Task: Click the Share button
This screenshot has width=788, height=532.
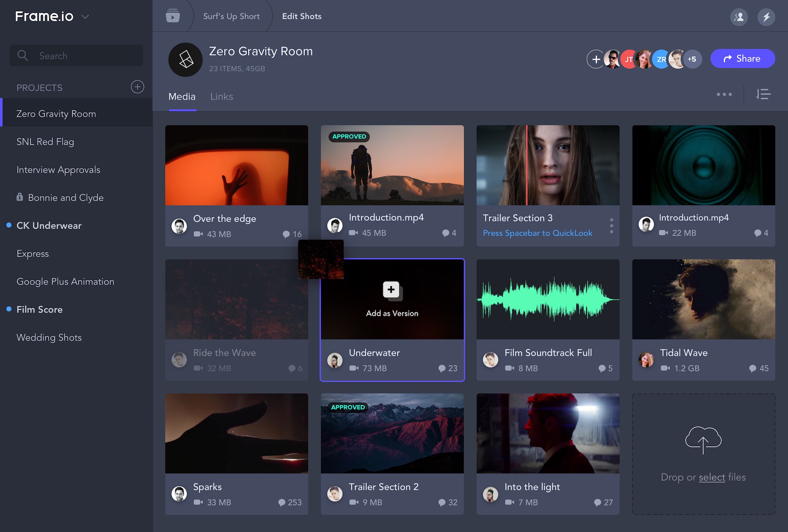Action: click(x=742, y=59)
